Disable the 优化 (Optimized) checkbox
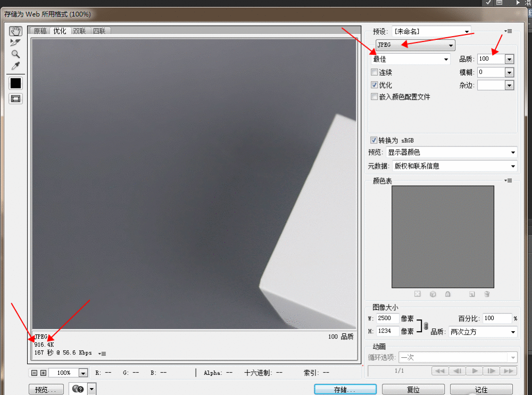 (x=374, y=85)
